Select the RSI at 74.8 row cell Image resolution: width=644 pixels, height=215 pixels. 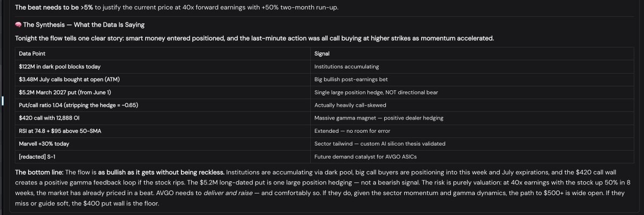(x=163, y=131)
